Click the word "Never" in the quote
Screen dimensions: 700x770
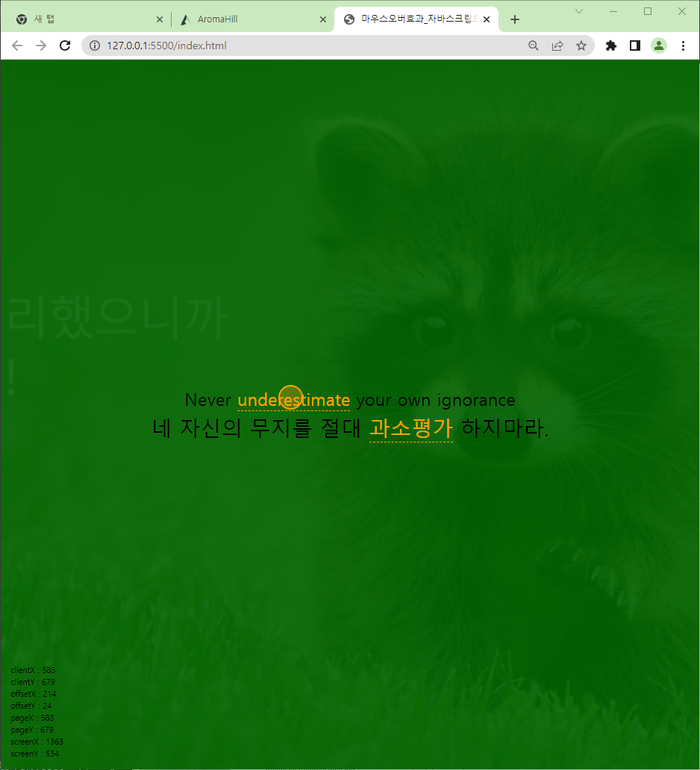pos(207,400)
